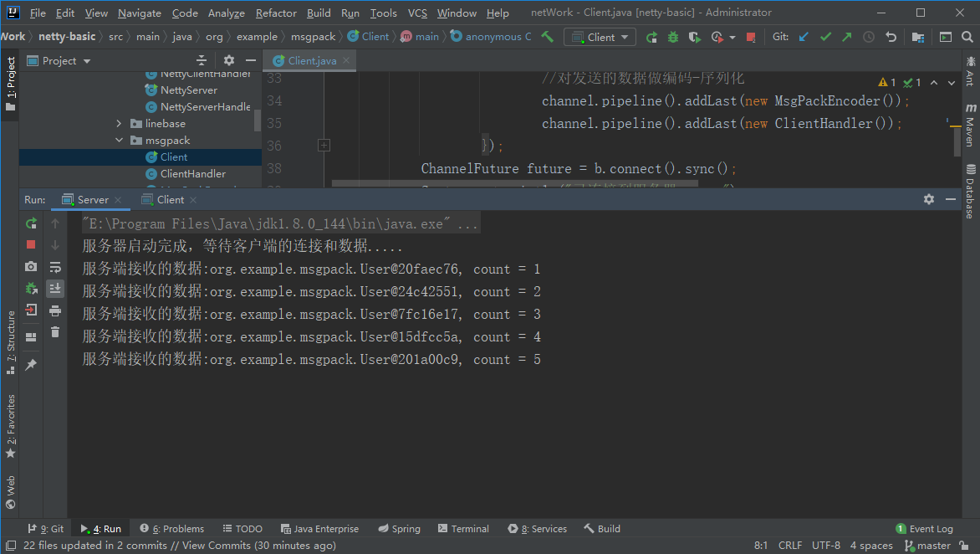The image size is (980, 554).
Task: Stop Server with red square in Run panel
Action: 31,244
